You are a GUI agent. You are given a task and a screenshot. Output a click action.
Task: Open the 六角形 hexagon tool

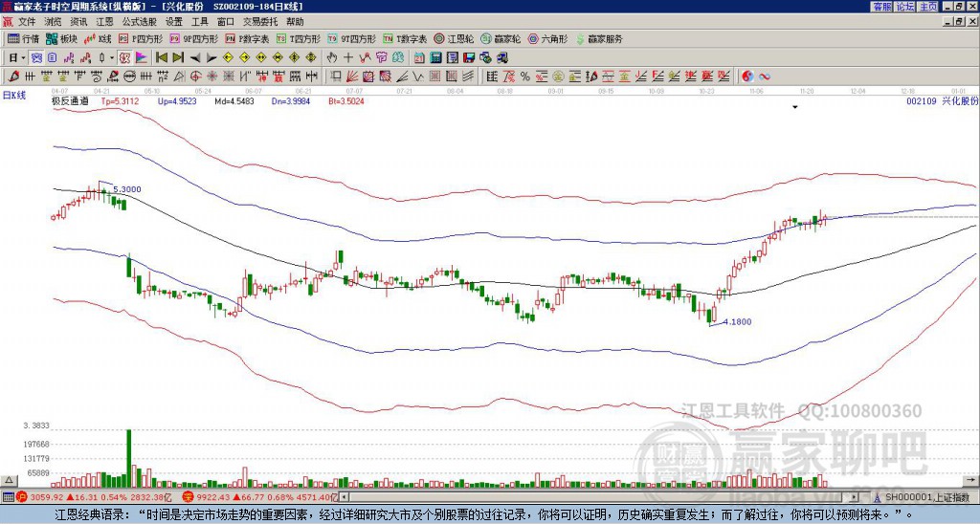pyautogui.click(x=547, y=38)
